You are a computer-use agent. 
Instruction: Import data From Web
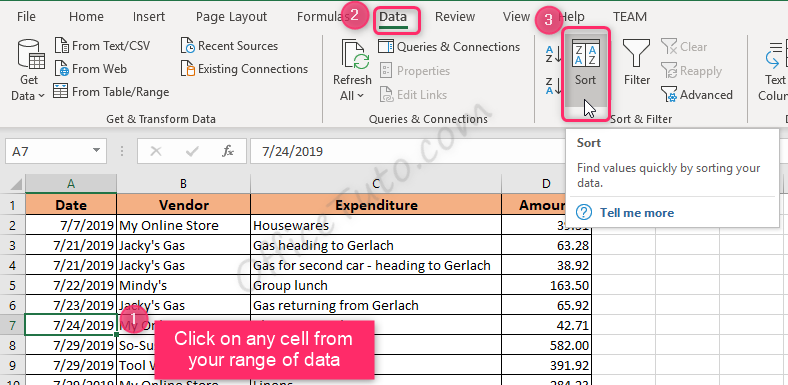pos(91,69)
